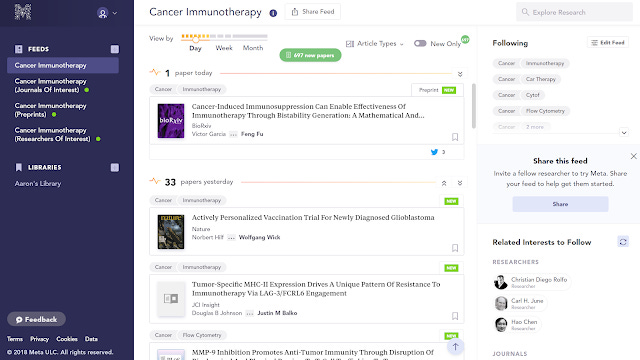Click Christian Diego Rolfo researcher avatar
Viewport: 640px width, 360px height.
pyautogui.click(x=500, y=282)
